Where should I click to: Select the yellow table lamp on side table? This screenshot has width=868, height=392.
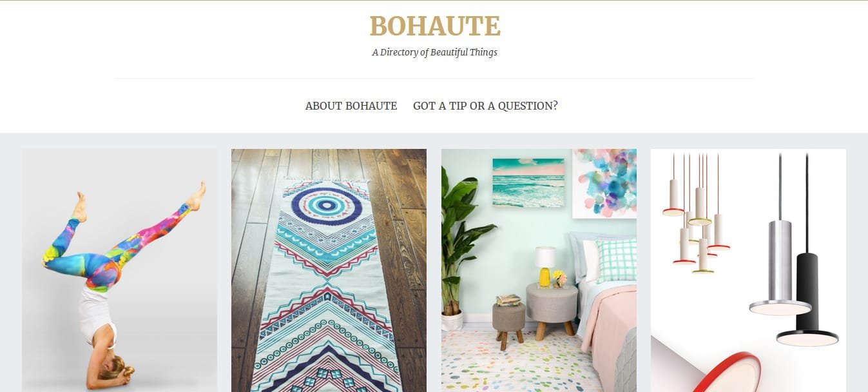point(545,266)
